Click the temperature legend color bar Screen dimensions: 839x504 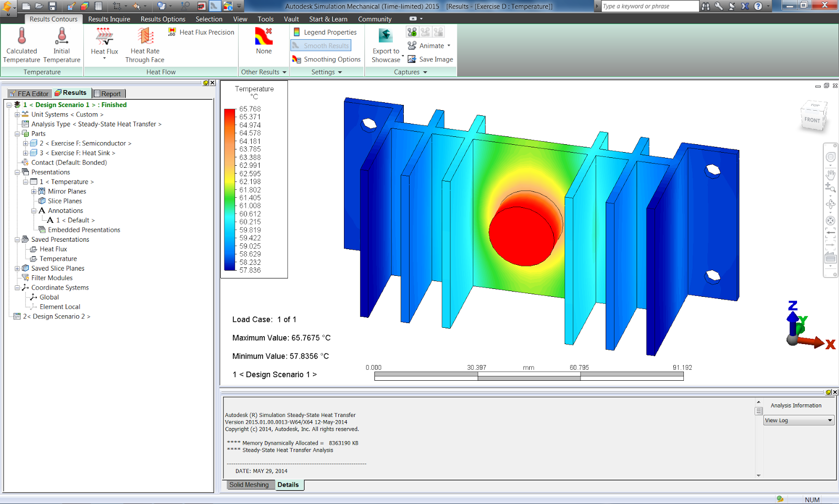point(230,189)
